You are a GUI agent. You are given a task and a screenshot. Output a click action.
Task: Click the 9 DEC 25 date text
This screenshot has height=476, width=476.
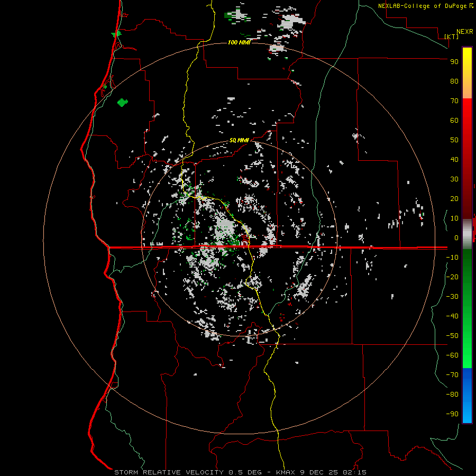319,472
